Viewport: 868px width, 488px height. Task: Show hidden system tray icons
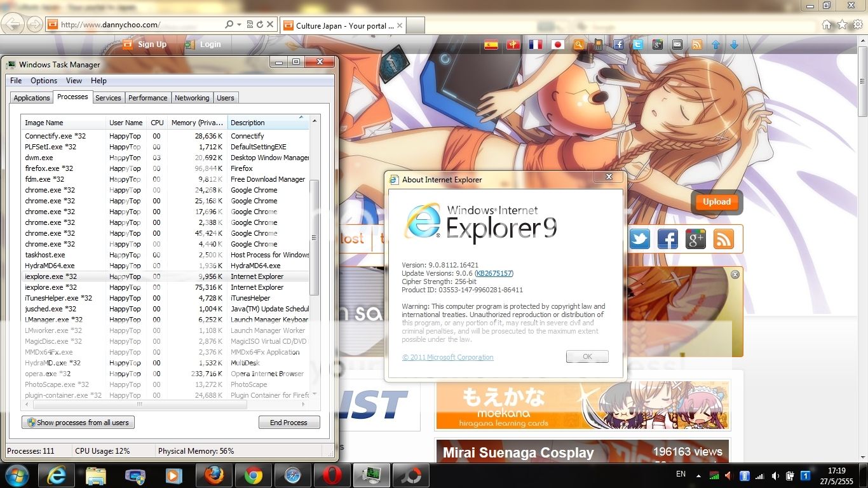[700, 475]
